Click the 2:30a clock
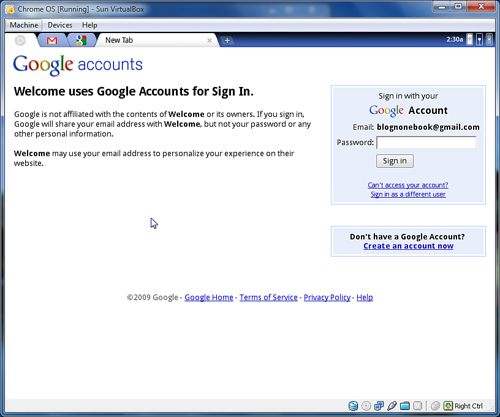 455,39
